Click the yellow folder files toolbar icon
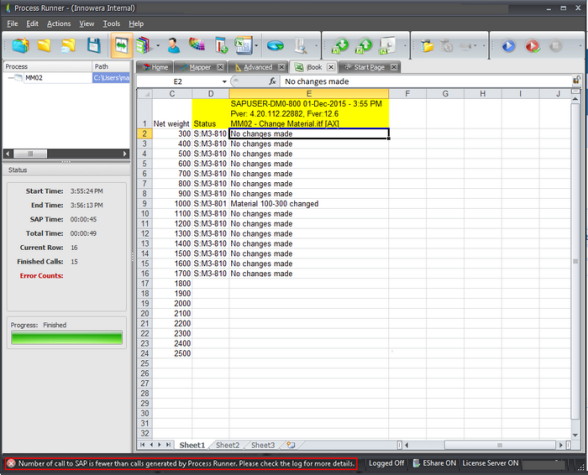Image resolution: width=588 pixels, height=475 pixels. pos(427,46)
